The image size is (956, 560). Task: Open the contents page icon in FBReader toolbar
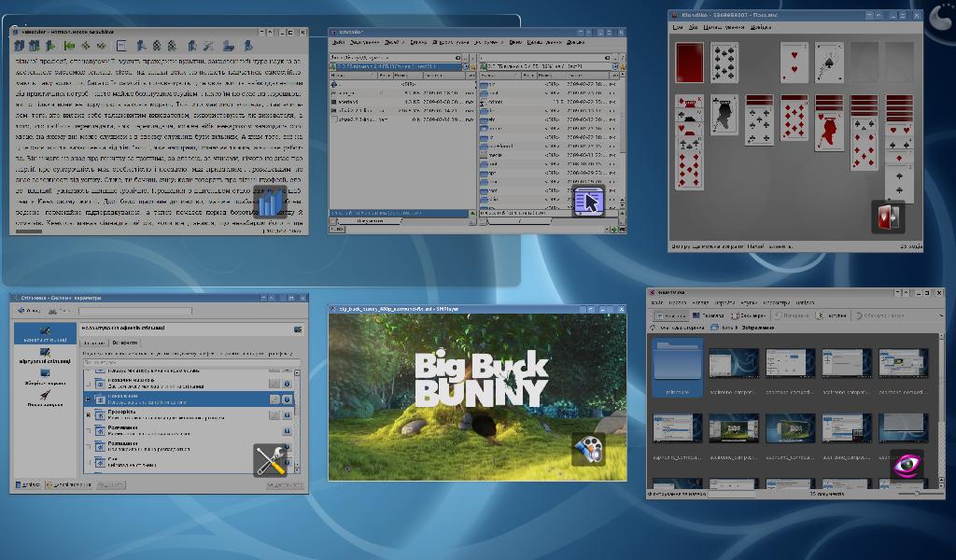[121, 46]
